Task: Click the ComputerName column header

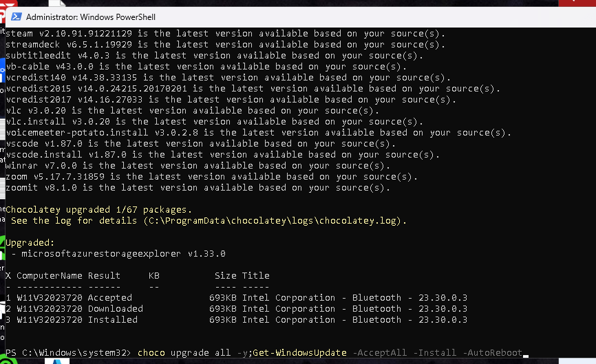Action: pos(49,276)
